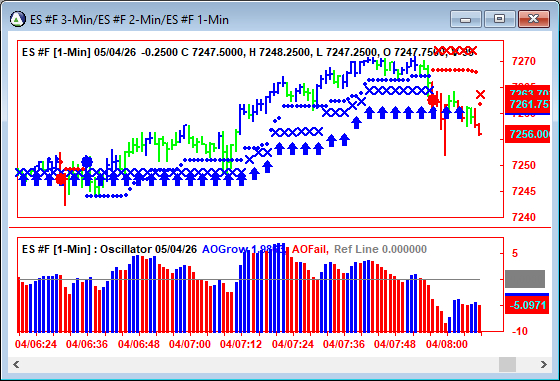The image size is (560, 381).
Task: Click the 7256.00 price label
Action: [528, 134]
